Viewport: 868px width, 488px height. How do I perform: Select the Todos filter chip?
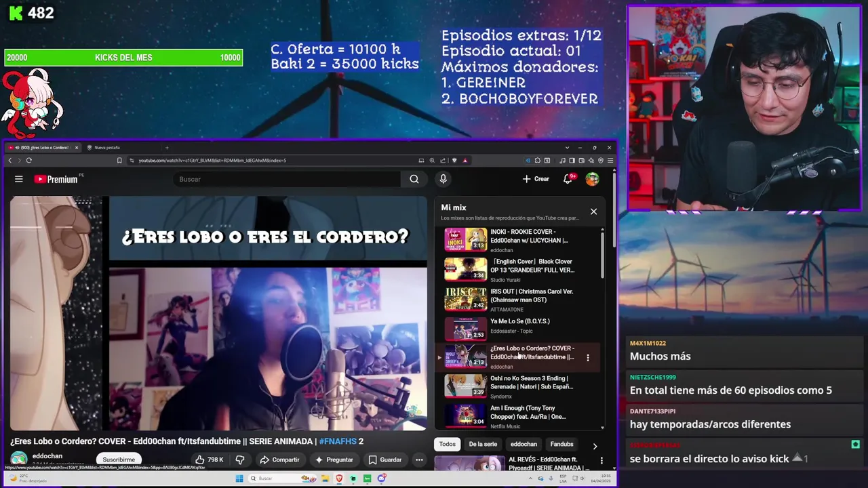[448, 445]
